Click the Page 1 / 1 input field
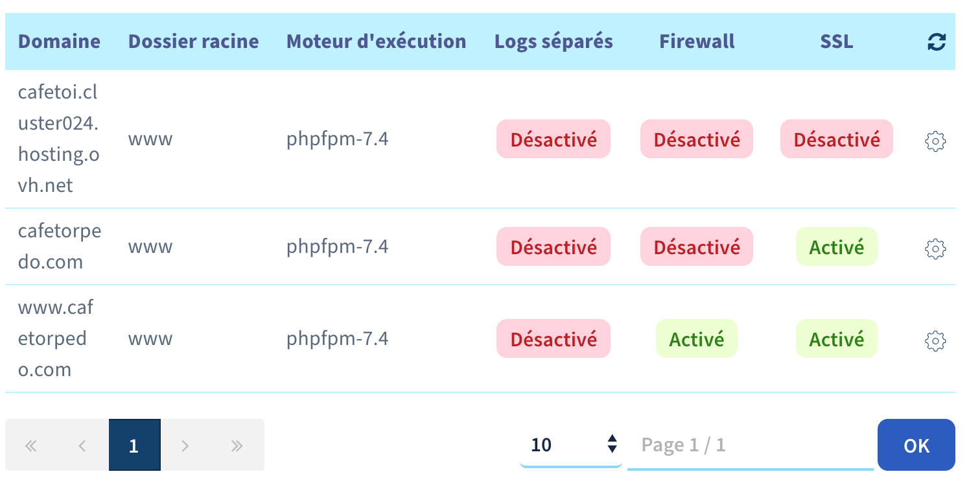Viewport: 980px width, 498px height. (750, 445)
